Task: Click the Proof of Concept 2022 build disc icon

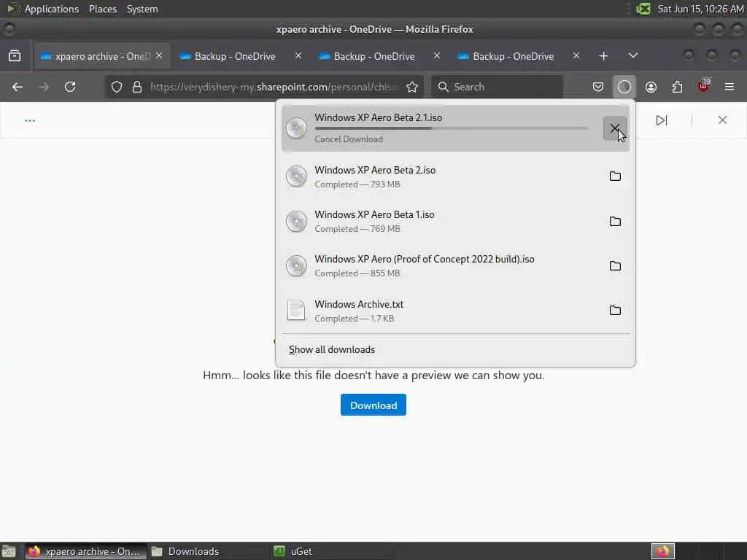Action: pyautogui.click(x=296, y=265)
